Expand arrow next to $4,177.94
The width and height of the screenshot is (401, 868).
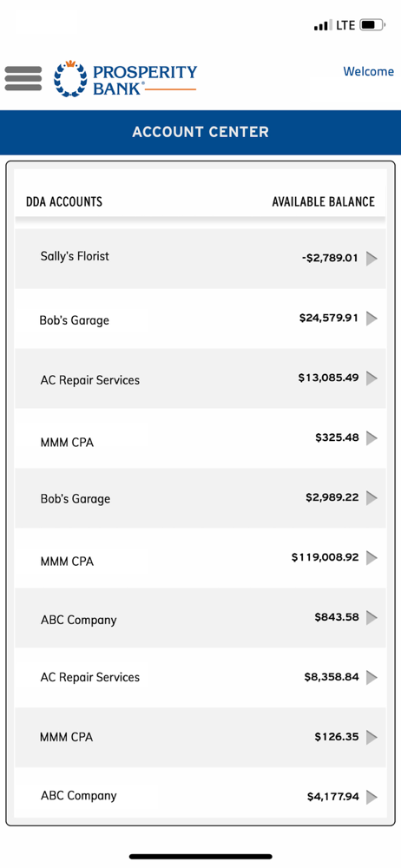point(372,797)
